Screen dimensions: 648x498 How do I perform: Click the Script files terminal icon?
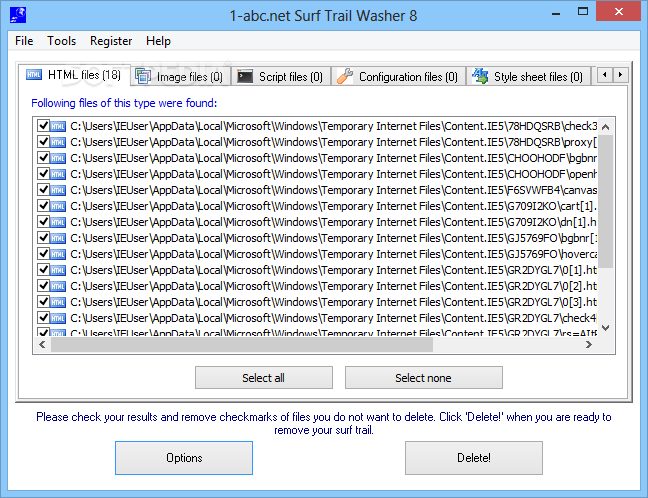click(244, 76)
